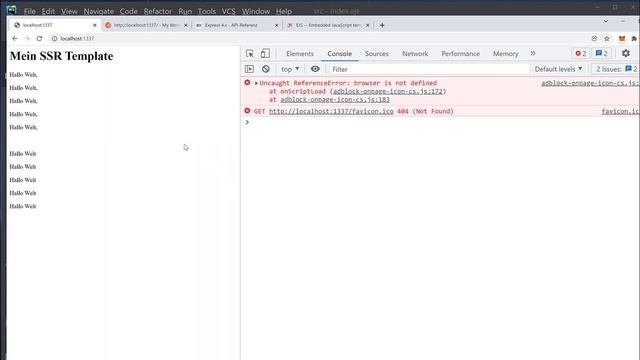The height and width of the screenshot is (360, 640).
Task: Open the Run menu in the IDE
Action: click(185, 11)
